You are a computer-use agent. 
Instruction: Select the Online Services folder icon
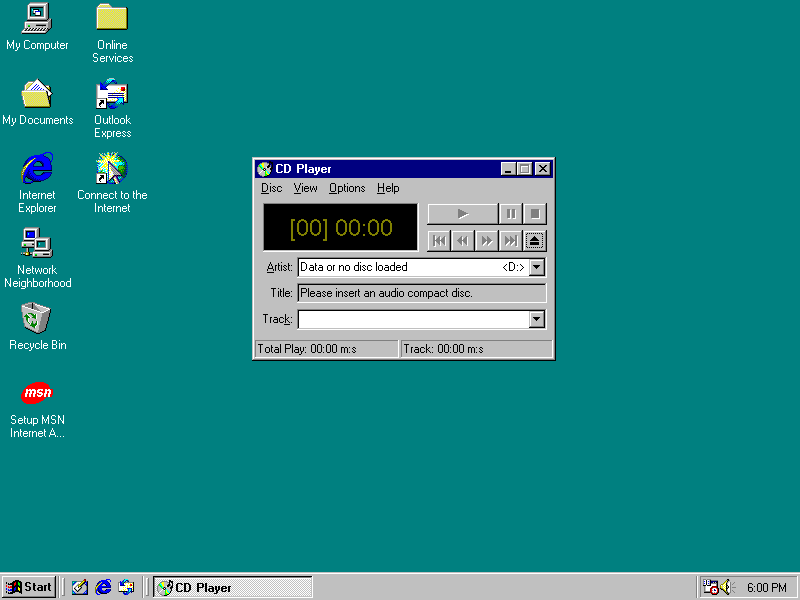pyautogui.click(x=112, y=34)
